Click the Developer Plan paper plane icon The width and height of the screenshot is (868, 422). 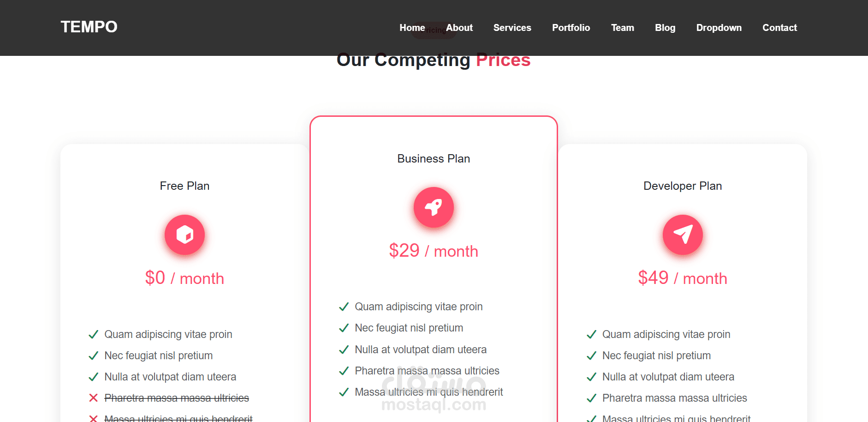[683, 235]
